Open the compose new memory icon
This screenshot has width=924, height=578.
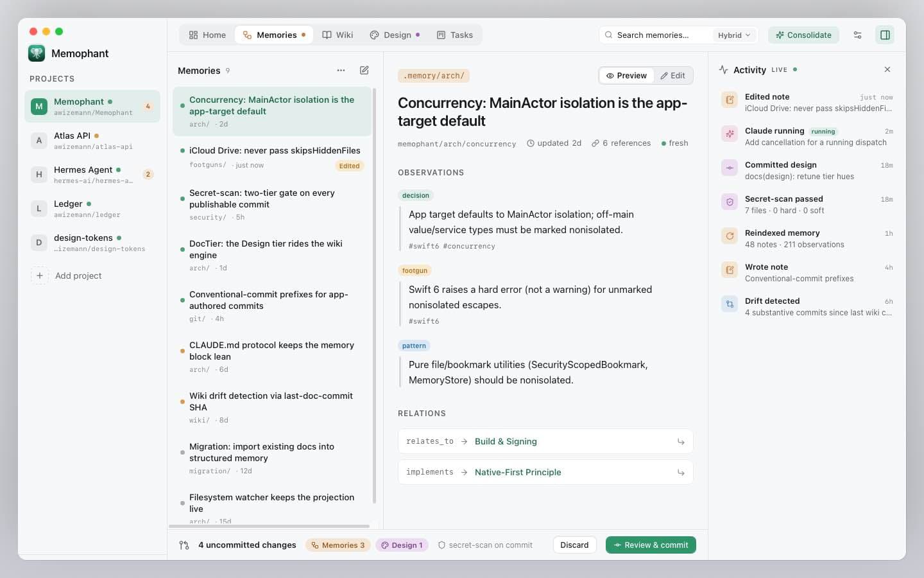pyautogui.click(x=364, y=70)
